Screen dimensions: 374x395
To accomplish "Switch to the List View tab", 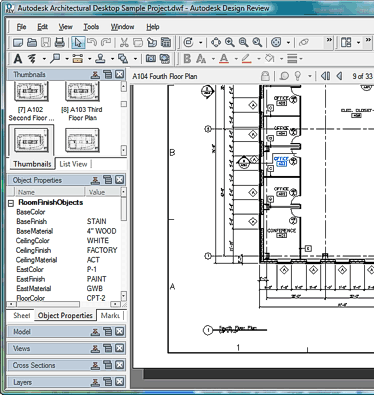I will (x=73, y=164).
